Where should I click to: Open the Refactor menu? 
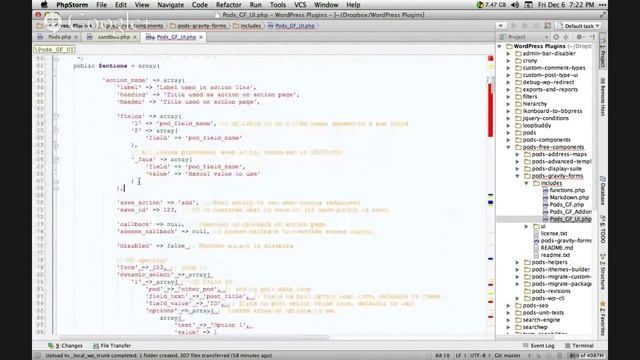pyautogui.click(x=228, y=5)
